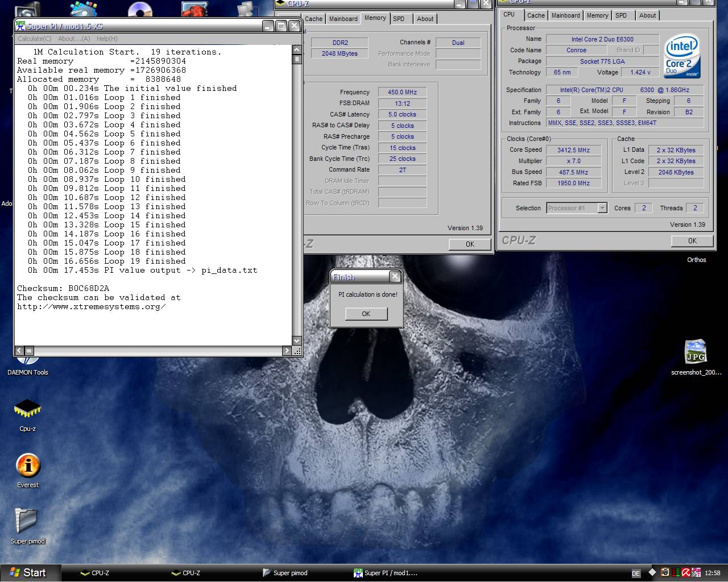The image size is (728, 582).
Task: Click the Voltage 1.424 v value
Action: [640, 72]
